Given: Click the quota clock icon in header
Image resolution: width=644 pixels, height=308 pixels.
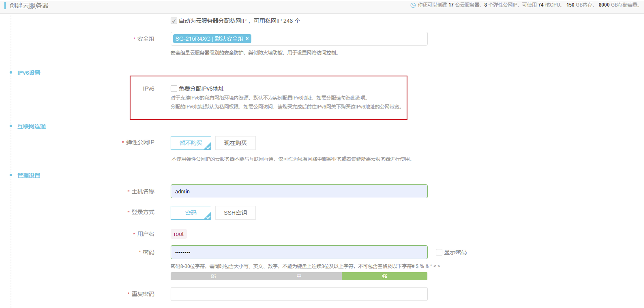Looking at the screenshot, I should tap(413, 5).
